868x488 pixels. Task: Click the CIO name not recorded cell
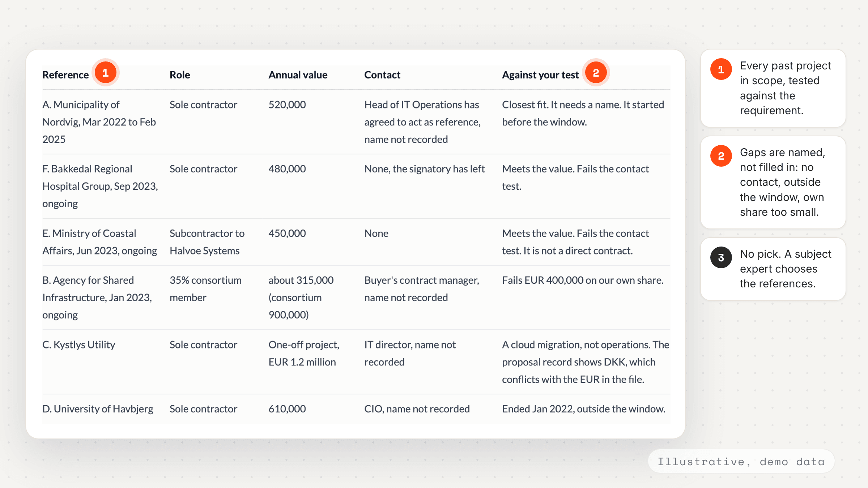(417, 409)
